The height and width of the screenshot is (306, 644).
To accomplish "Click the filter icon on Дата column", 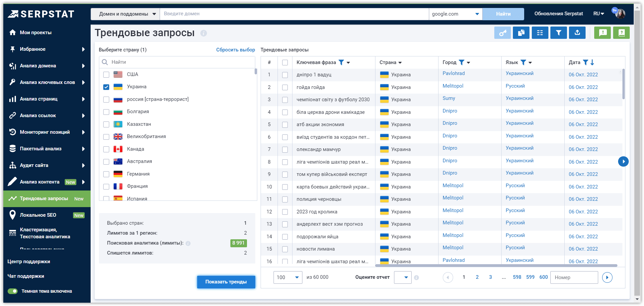I will coord(586,62).
